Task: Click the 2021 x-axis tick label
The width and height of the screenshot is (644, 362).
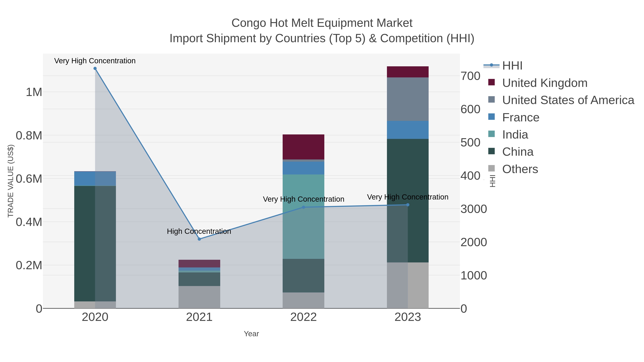Action: click(199, 317)
